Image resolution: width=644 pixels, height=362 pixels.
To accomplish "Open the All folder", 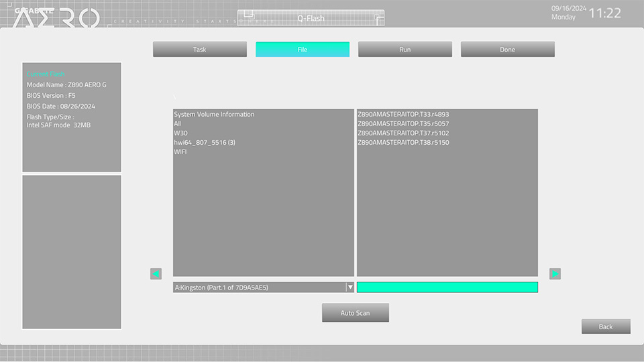I will (178, 124).
